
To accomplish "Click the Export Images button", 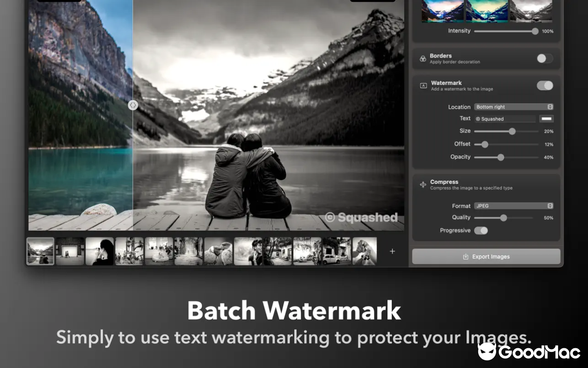I will point(486,257).
